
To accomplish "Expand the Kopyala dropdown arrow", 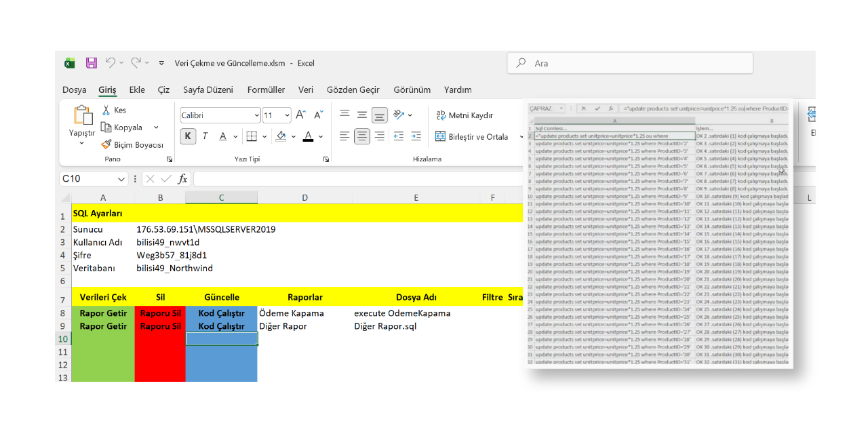I will point(156,127).
